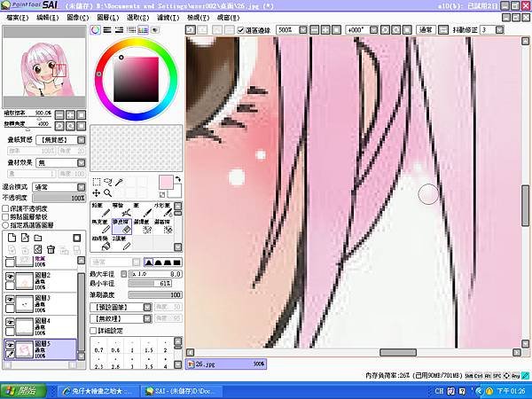Hide 圖層3 using its eye icon
The width and height of the screenshot is (532, 399).
coord(10,300)
